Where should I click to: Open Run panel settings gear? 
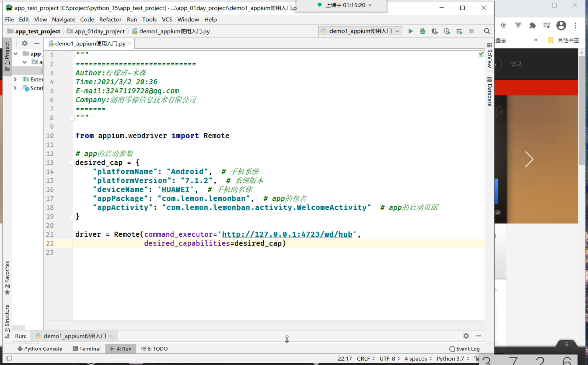(x=466, y=336)
